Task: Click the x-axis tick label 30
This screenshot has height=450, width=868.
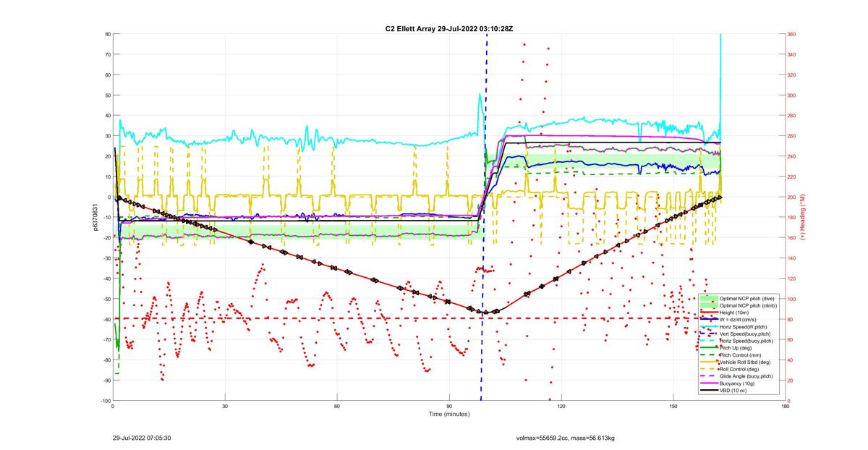Action: 225,407
